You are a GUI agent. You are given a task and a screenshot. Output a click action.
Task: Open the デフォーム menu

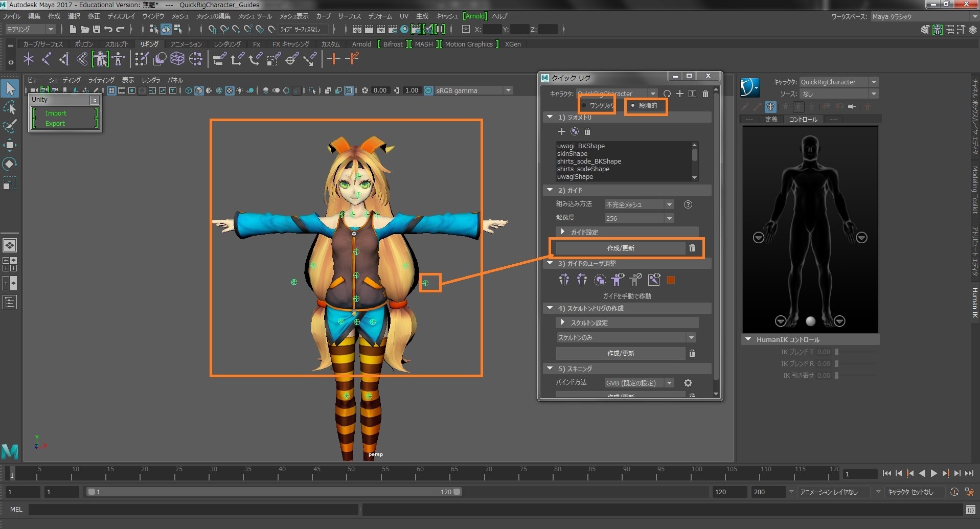380,16
